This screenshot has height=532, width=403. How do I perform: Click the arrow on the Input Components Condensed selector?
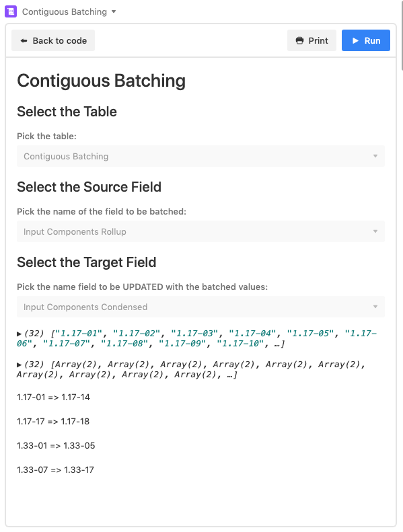pyautogui.click(x=375, y=307)
